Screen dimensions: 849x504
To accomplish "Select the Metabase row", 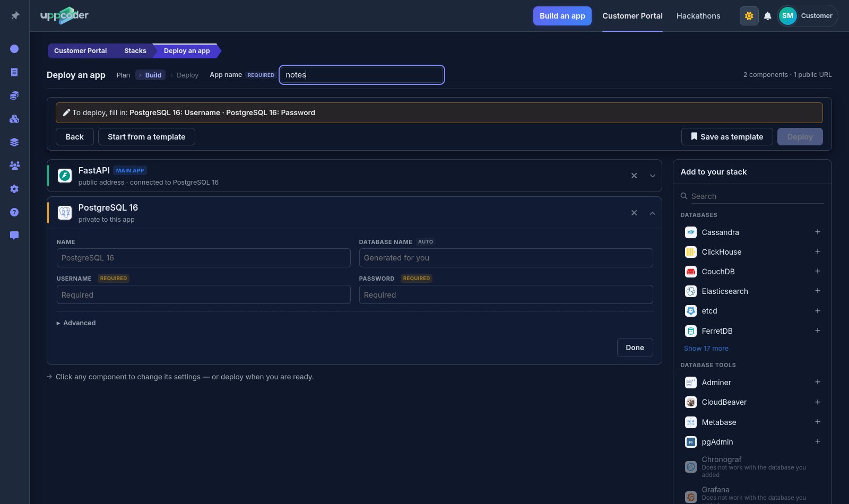I will (x=752, y=422).
